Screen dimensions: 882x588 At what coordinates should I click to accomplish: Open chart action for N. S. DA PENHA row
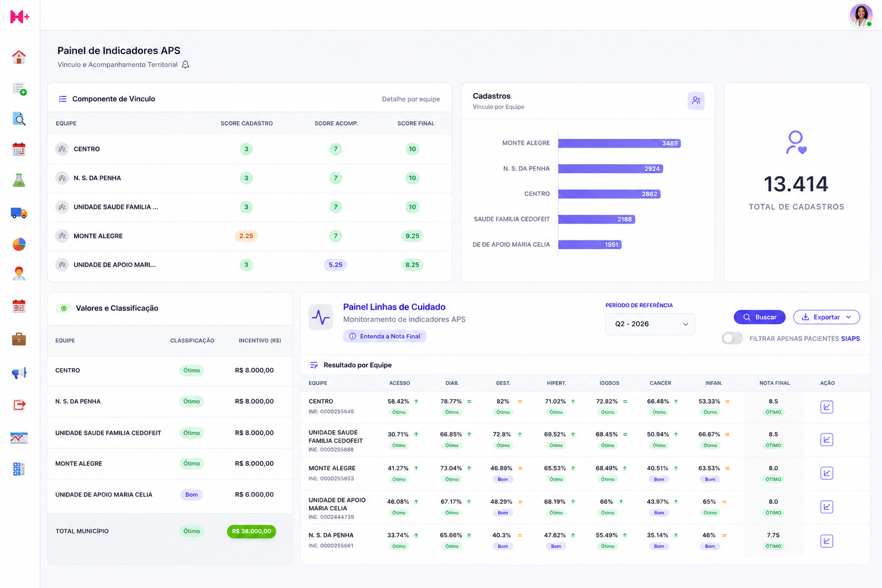point(827,541)
